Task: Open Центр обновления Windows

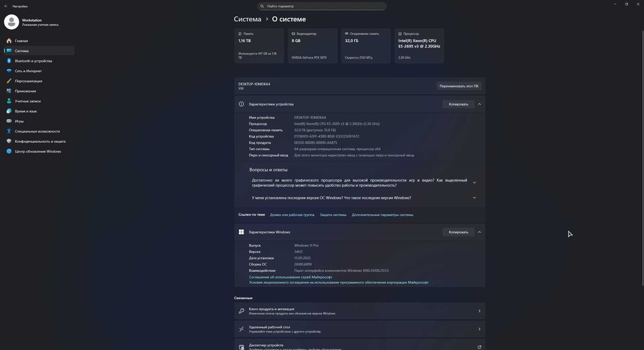Action: [39, 151]
